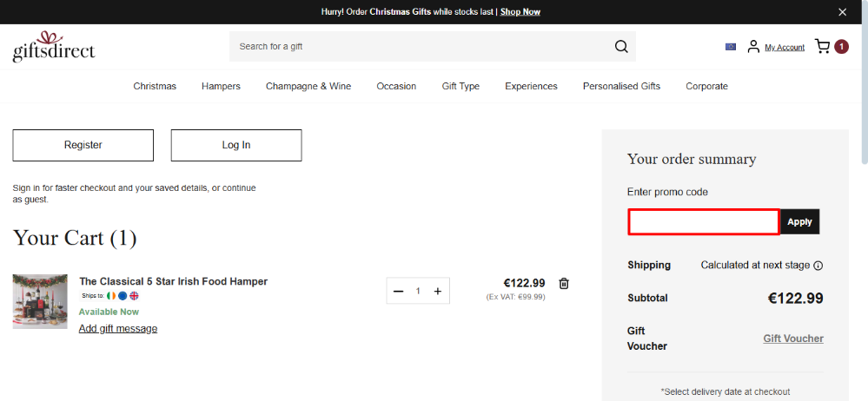Focus the Search for a gift field
The image size is (868, 401).
[x=421, y=47]
